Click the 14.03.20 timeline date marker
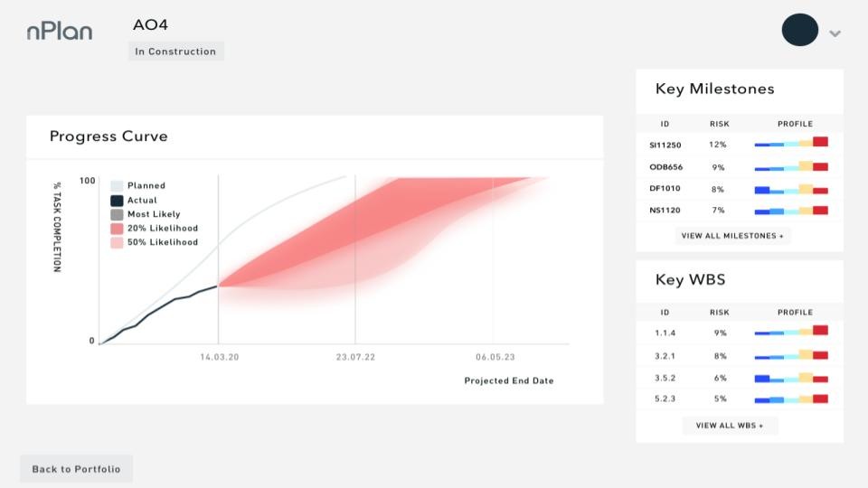Viewport: 868px width, 488px height. pyautogui.click(x=219, y=357)
